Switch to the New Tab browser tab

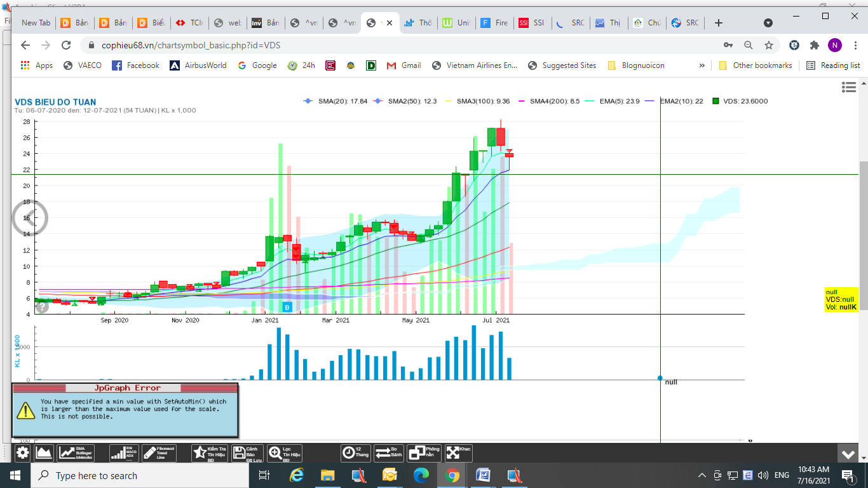click(36, 23)
